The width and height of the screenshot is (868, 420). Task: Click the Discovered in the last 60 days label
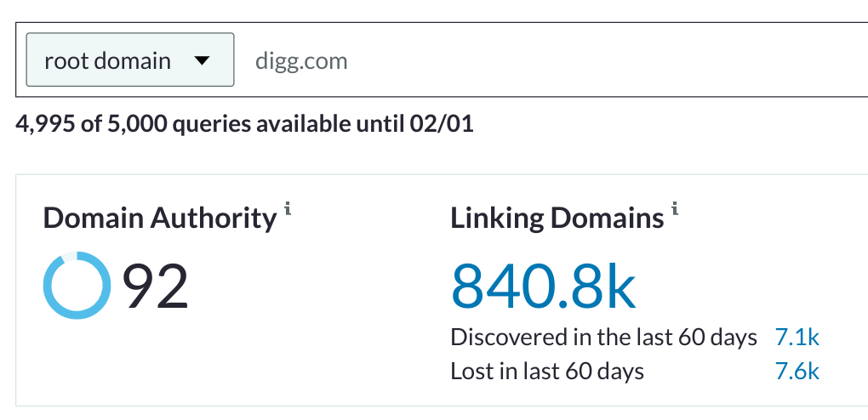click(603, 337)
